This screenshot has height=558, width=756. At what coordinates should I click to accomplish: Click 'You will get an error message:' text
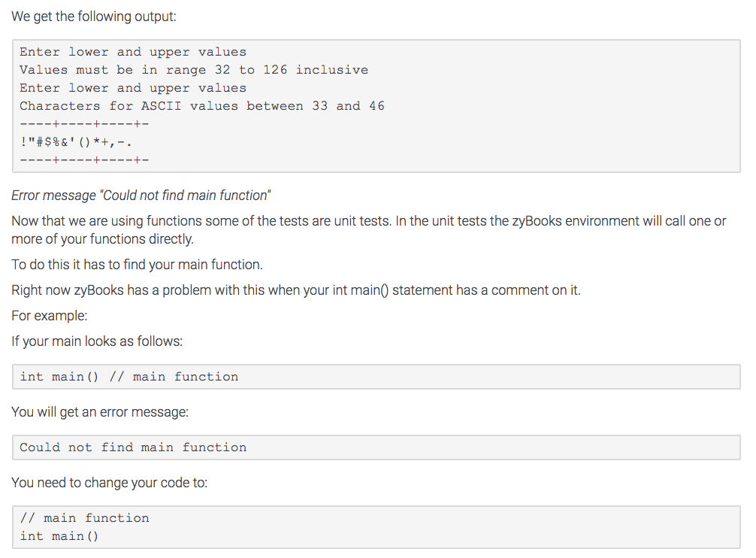pyautogui.click(x=101, y=411)
